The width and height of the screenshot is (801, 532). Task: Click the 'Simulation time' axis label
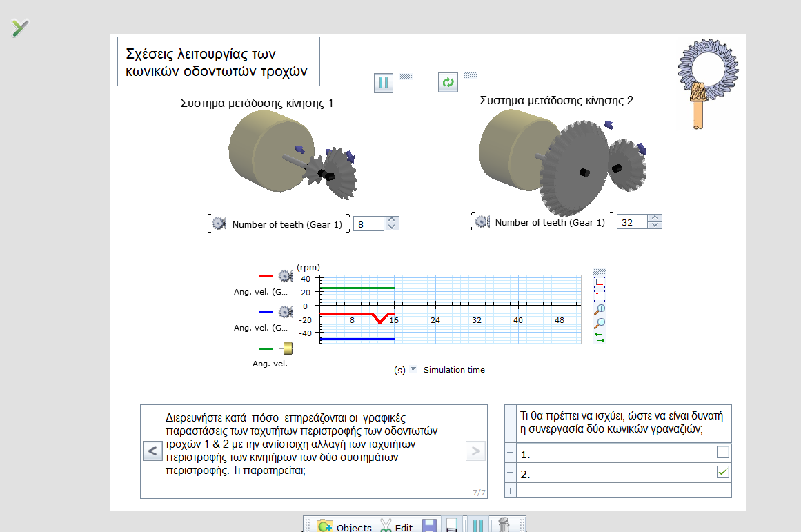point(454,369)
